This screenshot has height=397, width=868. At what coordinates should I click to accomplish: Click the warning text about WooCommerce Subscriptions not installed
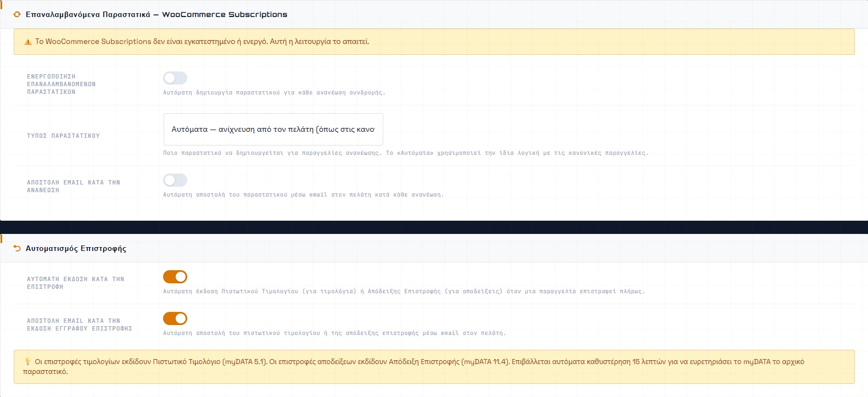tap(202, 42)
